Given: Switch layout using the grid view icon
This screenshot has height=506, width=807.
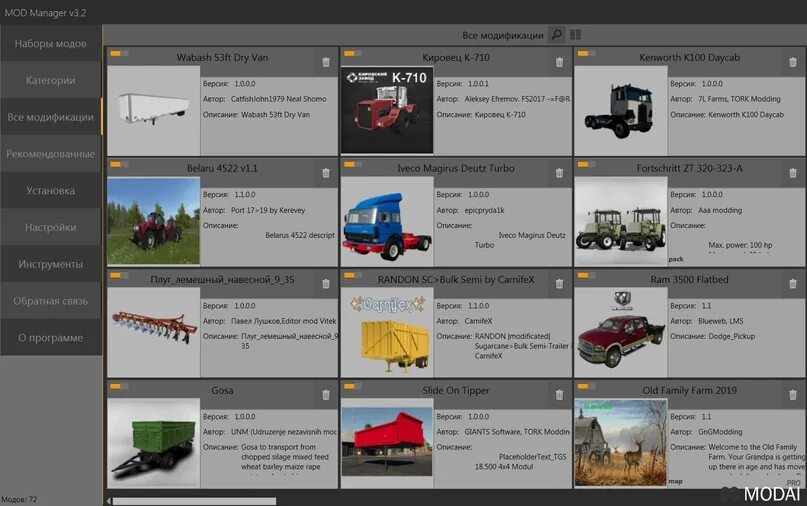Looking at the screenshot, I should [575, 34].
